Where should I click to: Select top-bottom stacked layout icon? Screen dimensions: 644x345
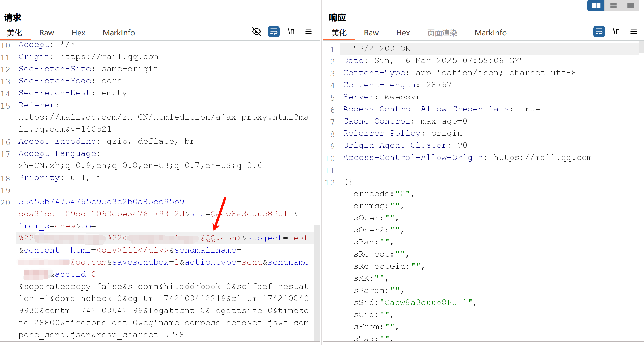(x=613, y=5)
